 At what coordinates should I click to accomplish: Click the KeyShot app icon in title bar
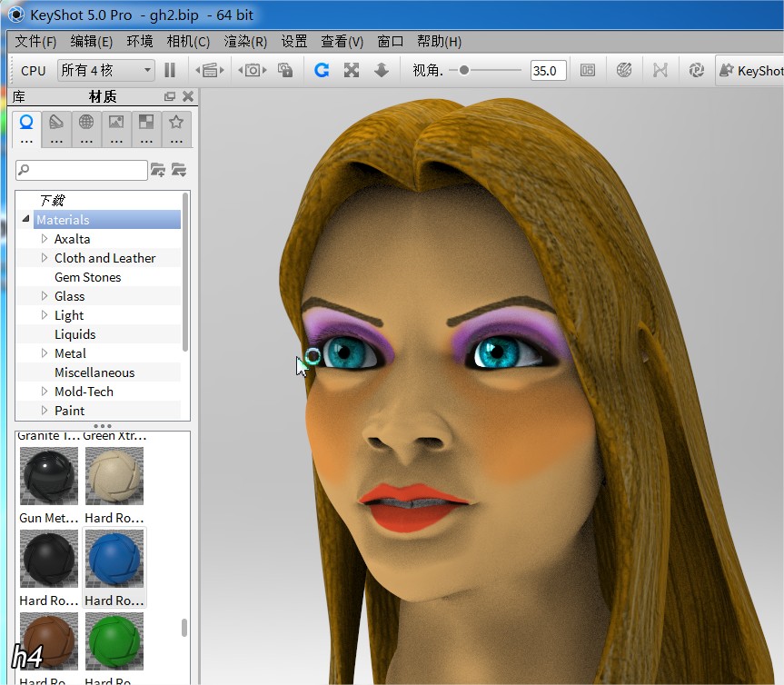coord(15,15)
